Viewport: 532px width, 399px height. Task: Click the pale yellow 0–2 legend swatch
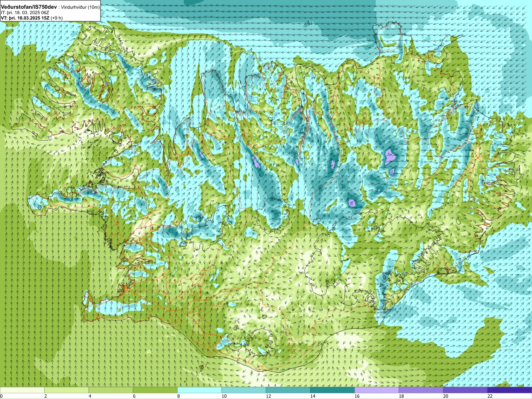22,390
